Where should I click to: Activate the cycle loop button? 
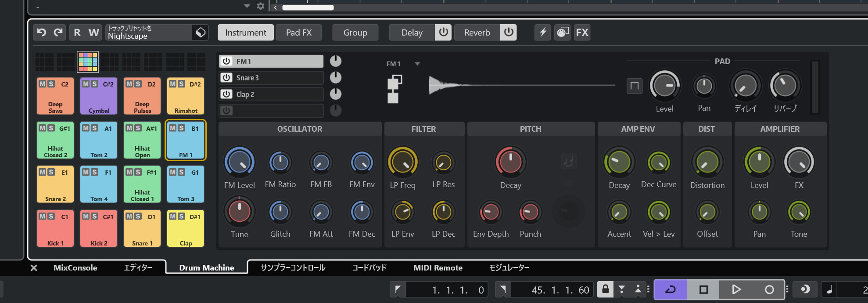671,289
